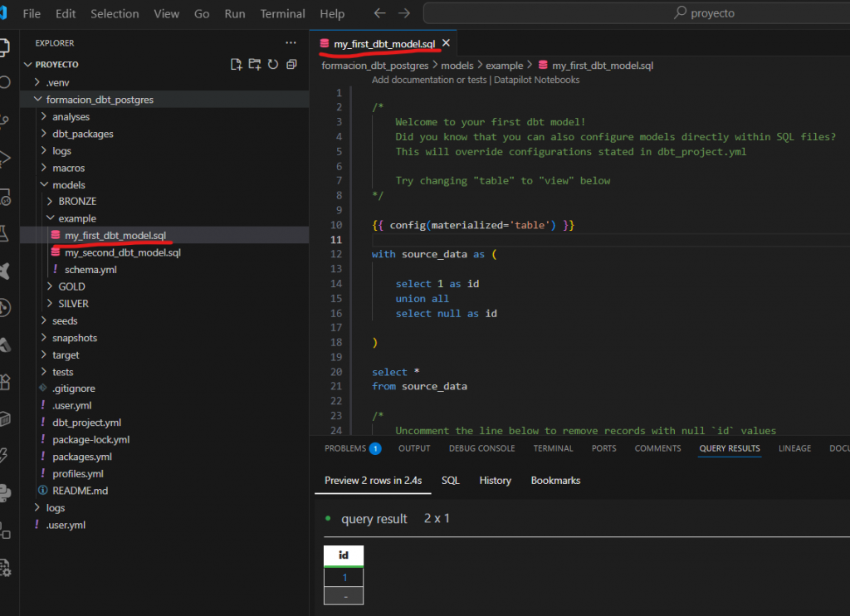The width and height of the screenshot is (850, 616).
Task: Open the Explorer more actions menu
Action: tap(291, 43)
